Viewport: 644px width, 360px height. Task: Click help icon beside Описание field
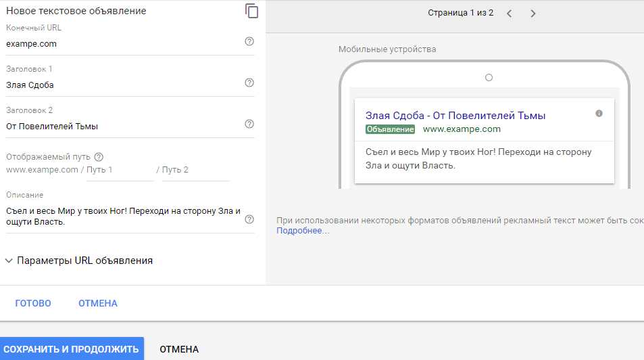pos(249,219)
